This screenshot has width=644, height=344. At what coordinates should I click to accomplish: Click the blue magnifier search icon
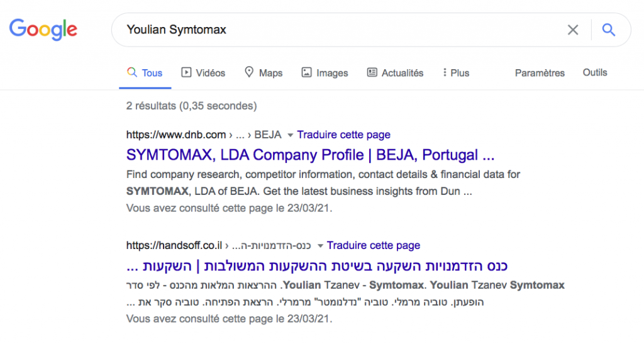[609, 30]
